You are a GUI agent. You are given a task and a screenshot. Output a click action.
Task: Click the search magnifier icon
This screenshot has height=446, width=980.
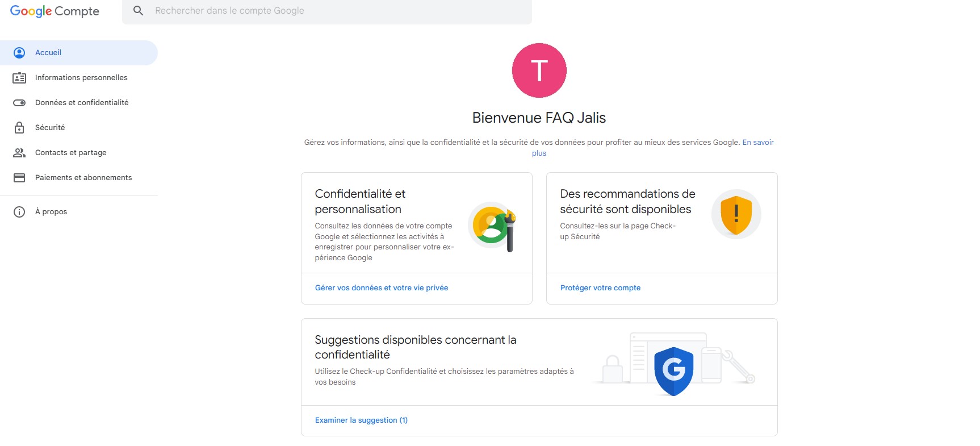click(138, 11)
